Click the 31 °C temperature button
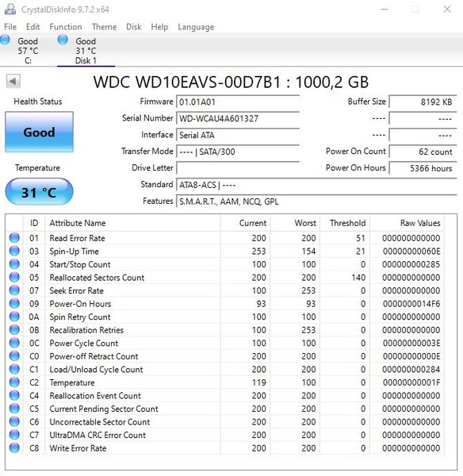463x476 pixels. pos(39,191)
